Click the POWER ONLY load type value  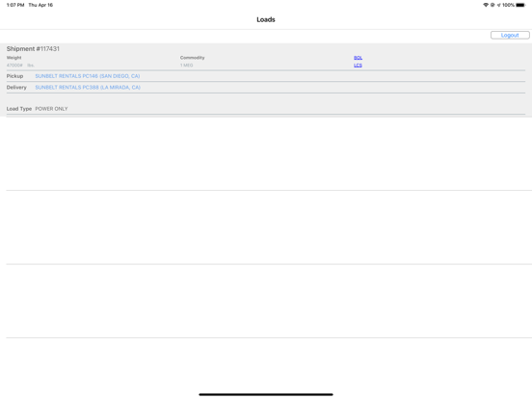pos(52,109)
